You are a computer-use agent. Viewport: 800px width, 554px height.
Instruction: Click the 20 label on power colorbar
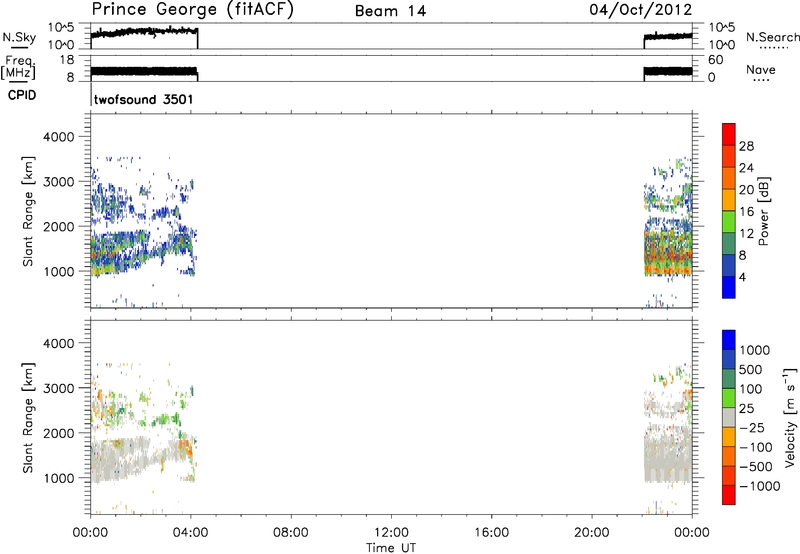(746, 190)
